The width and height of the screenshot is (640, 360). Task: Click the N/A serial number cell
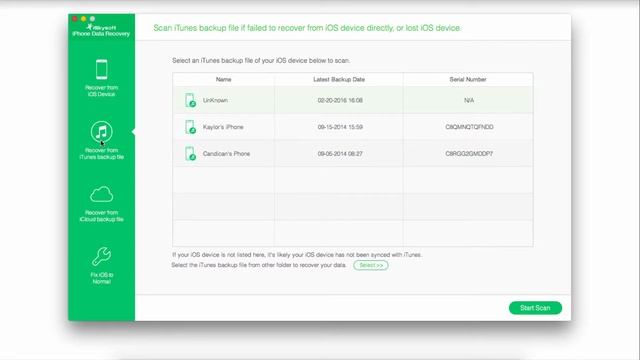click(469, 100)
